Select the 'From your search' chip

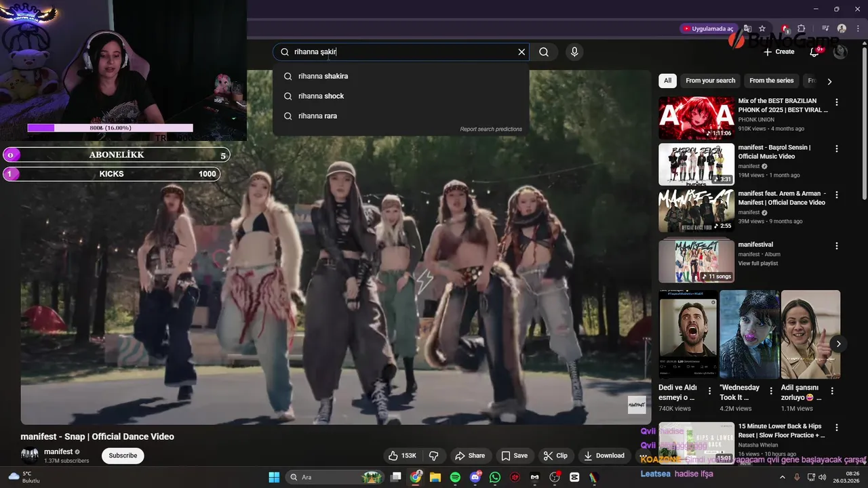[x=710, y=81]
